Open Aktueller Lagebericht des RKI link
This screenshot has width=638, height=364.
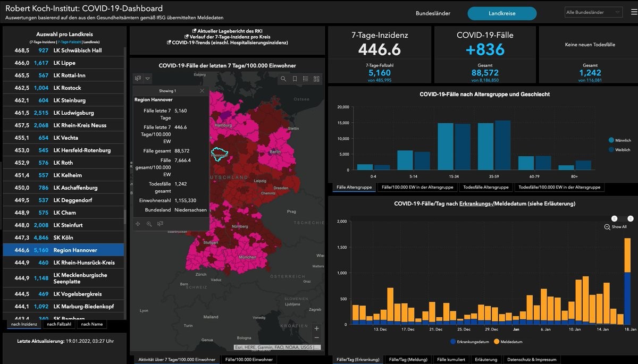(229, 31)
